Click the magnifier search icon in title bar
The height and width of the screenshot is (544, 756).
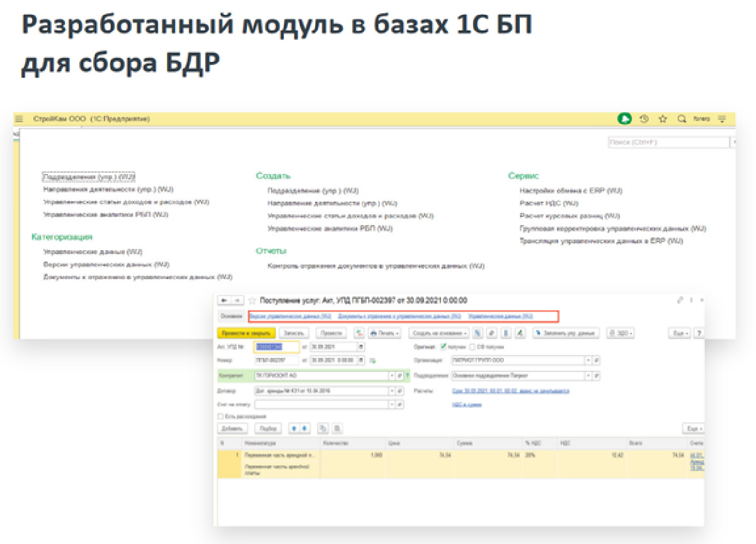click(681, 119)
